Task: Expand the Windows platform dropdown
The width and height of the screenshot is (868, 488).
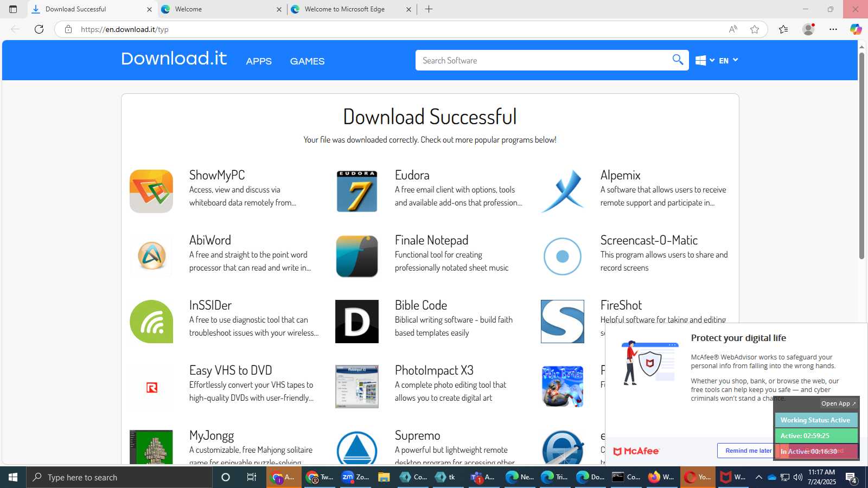Action: click(x=705, y=60)
